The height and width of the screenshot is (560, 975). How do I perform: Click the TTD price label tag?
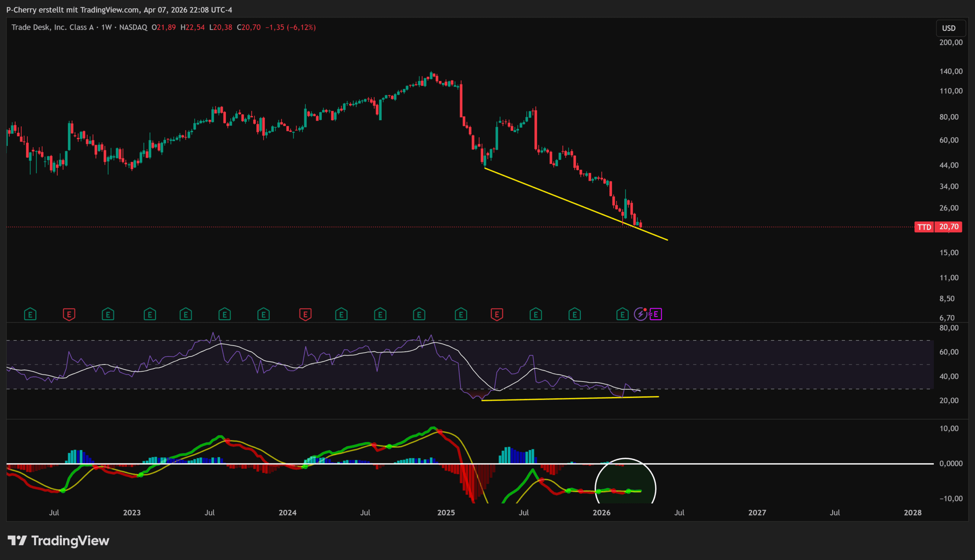(x=924, y=227)
